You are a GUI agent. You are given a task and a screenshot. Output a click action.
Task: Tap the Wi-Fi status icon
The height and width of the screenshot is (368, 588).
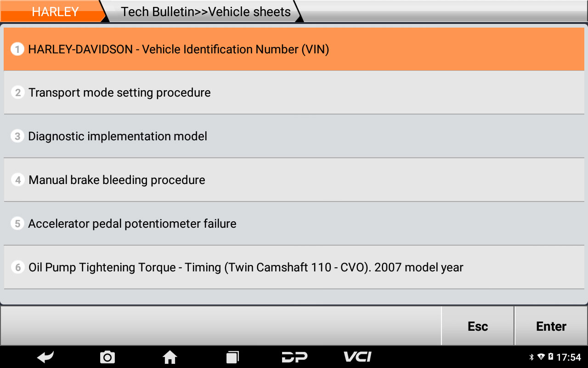tap(541, 357)
